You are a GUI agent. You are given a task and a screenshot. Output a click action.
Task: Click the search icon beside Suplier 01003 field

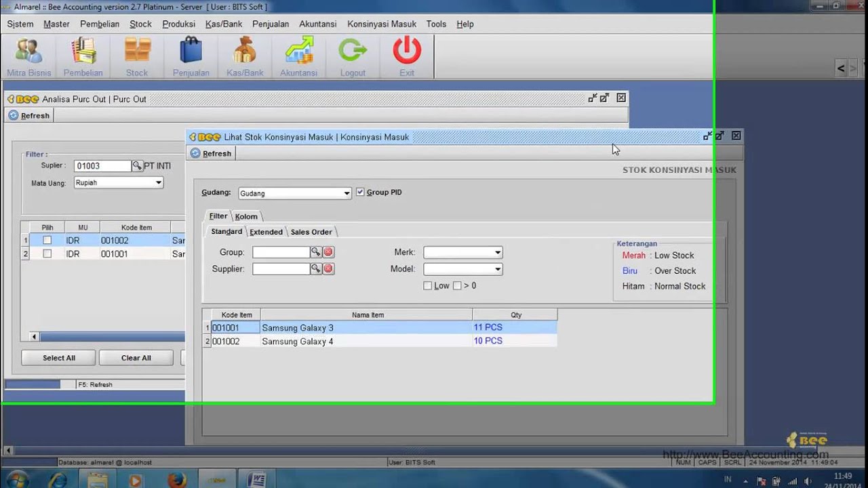(x=137, y=166)
